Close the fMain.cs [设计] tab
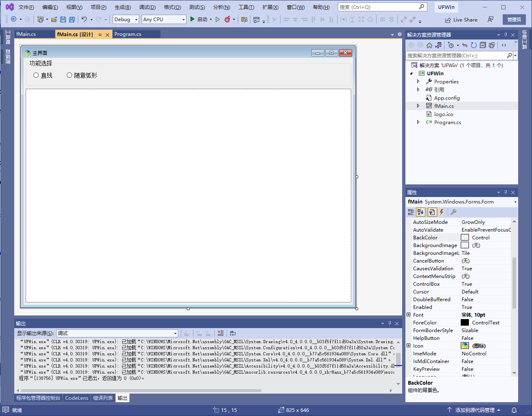The width and height of the screenshot is (532, 416). click(x=107, y=35)
